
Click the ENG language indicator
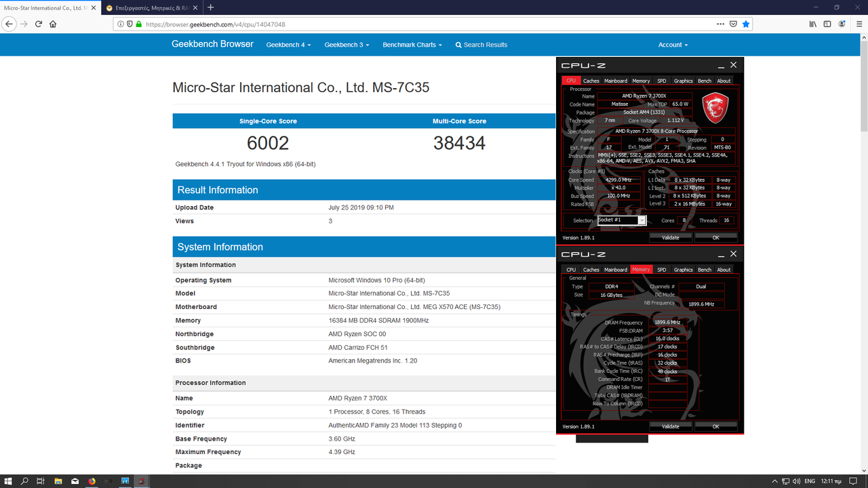810,481
